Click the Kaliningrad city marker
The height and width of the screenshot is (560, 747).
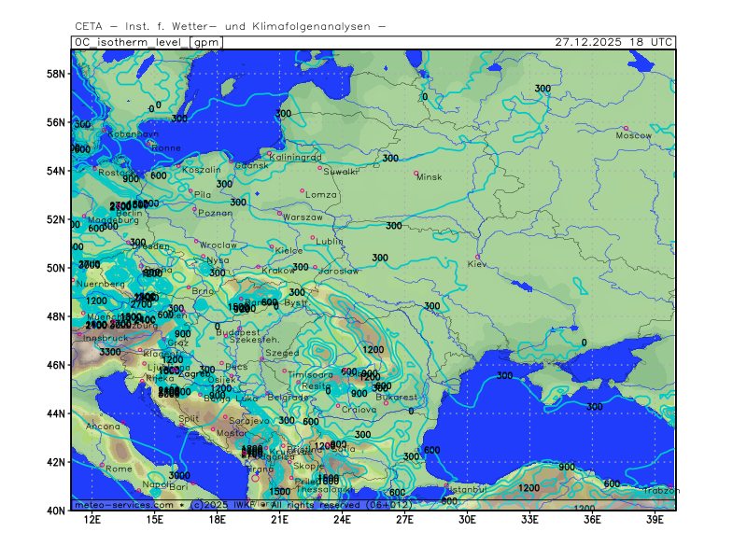[270, 154]
